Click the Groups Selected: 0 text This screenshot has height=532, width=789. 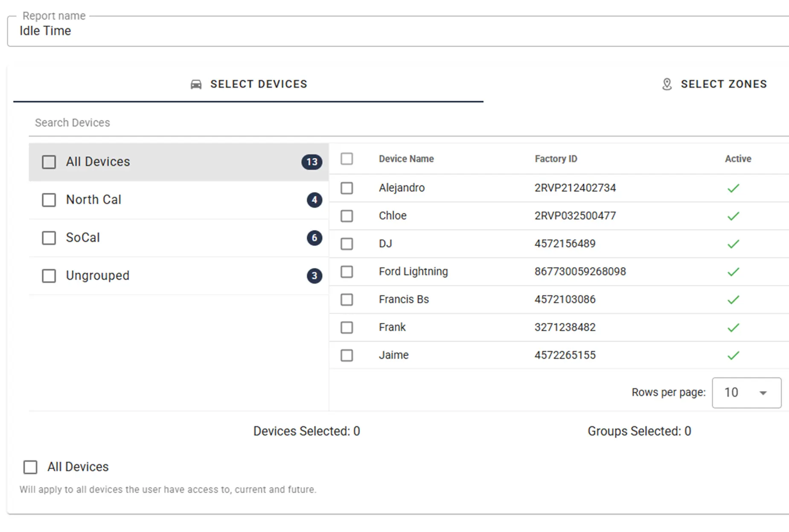pyautogui.click(x=639, y=431)
